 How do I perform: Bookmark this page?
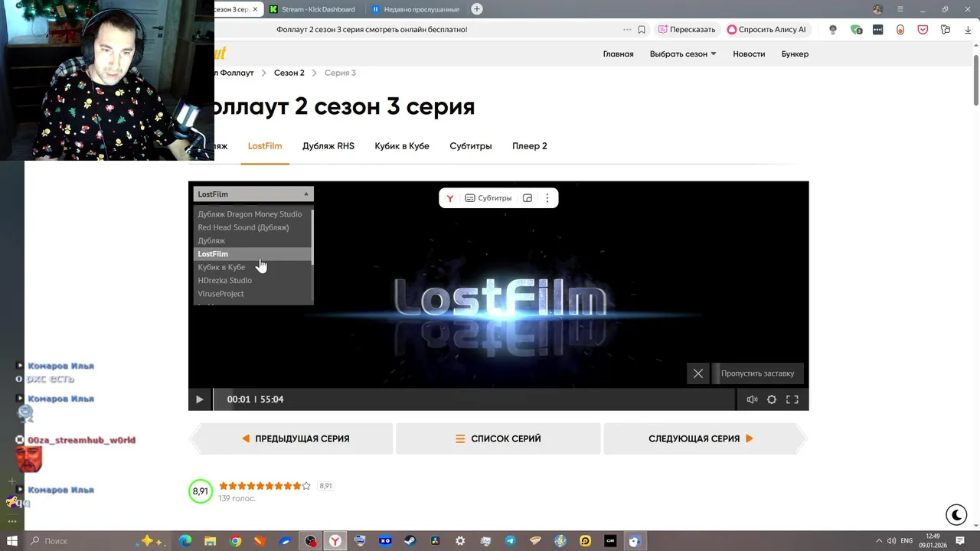(x=642, y=30)
